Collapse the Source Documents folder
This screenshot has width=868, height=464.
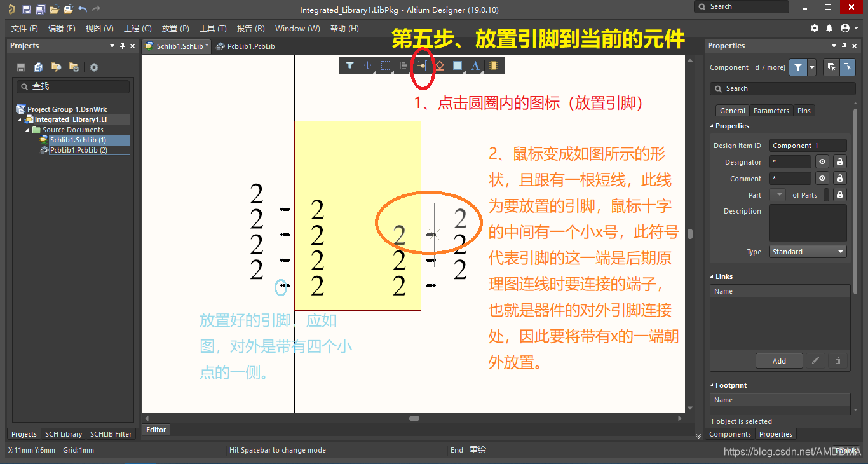[28, 130]
